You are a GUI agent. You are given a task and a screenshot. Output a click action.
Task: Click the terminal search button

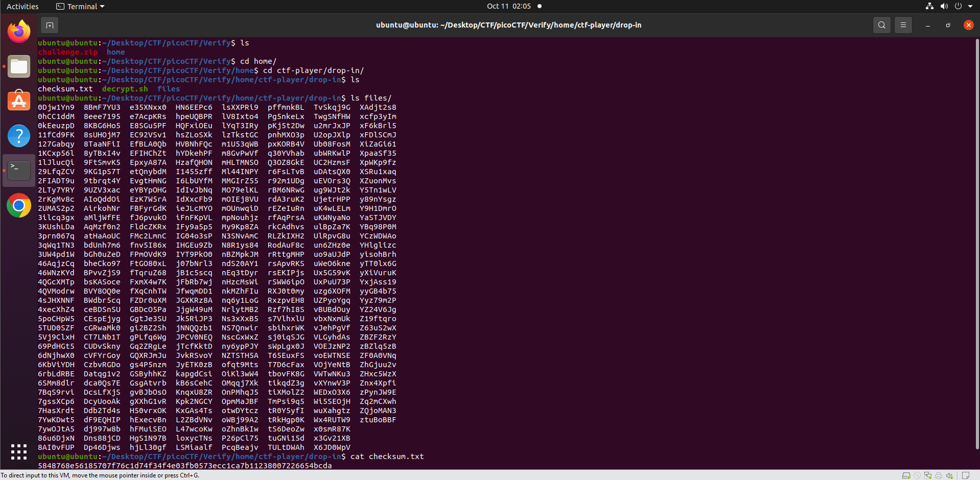(x=881, y=25)
